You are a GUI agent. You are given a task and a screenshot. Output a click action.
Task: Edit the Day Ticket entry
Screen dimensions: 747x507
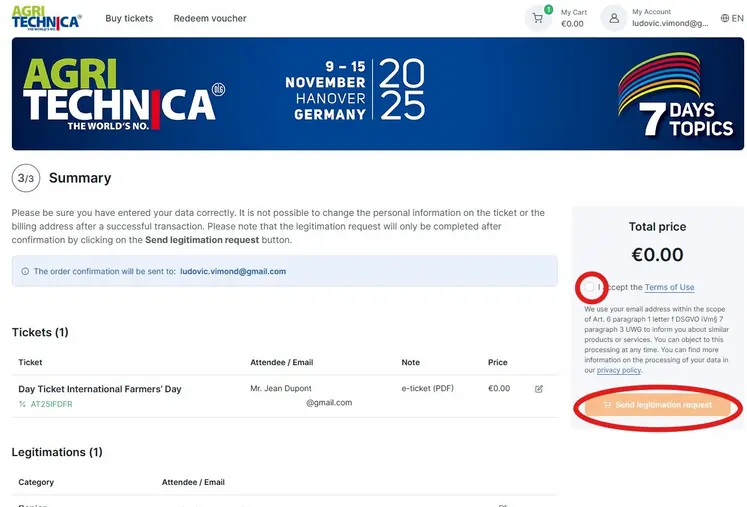(539, 389)
